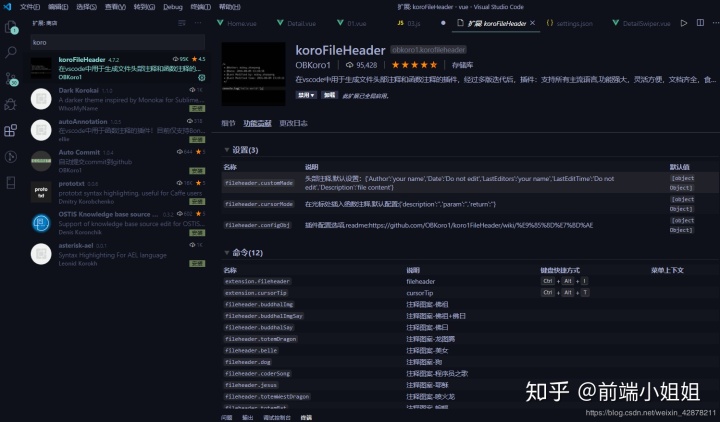Open the 问题 problems panel tab
720x422 pixels.
[227, 417]
